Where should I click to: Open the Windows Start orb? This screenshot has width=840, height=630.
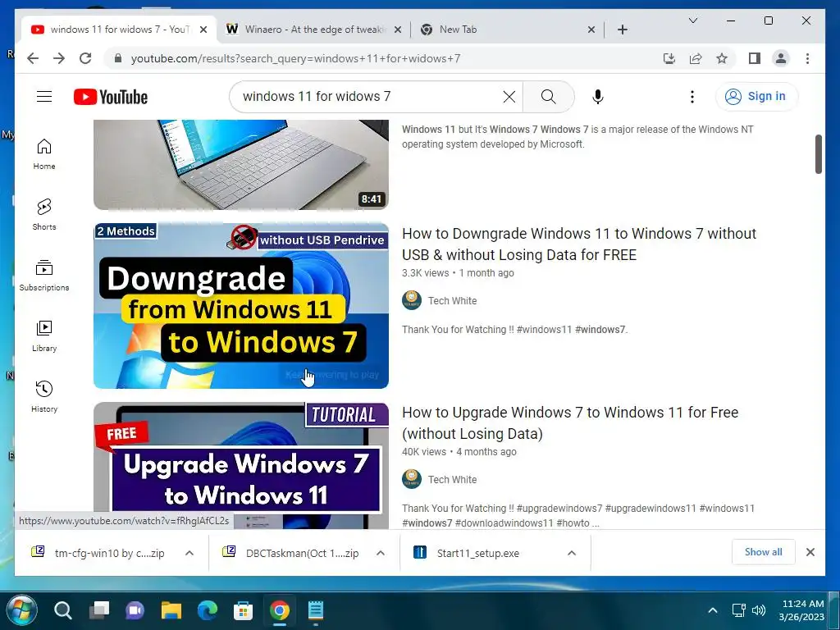21,610
